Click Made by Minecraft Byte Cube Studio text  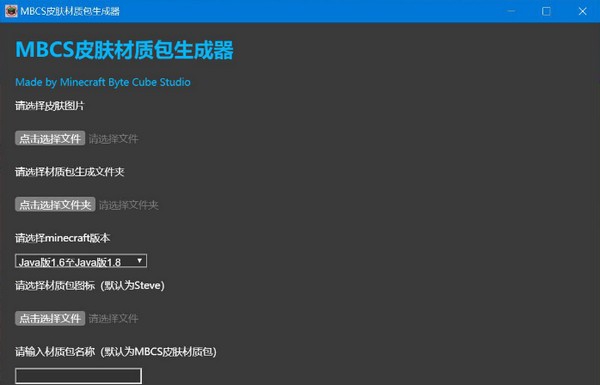pos(103,82)
